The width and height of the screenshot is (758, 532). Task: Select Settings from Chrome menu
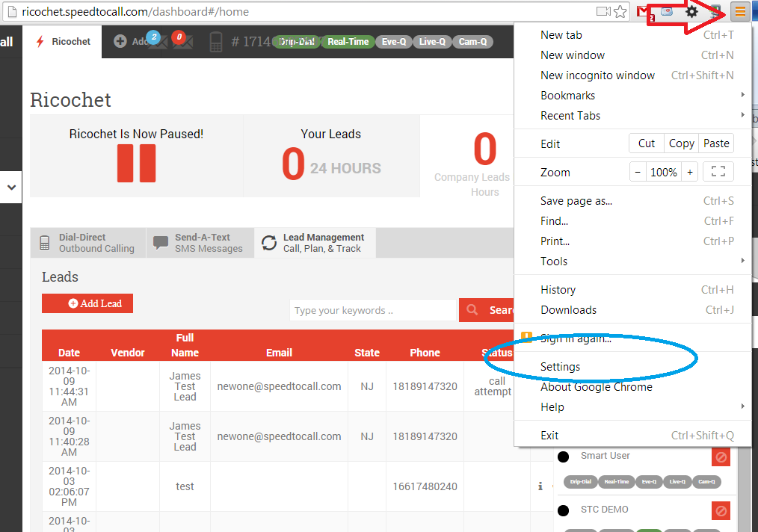tap(560, 367)
